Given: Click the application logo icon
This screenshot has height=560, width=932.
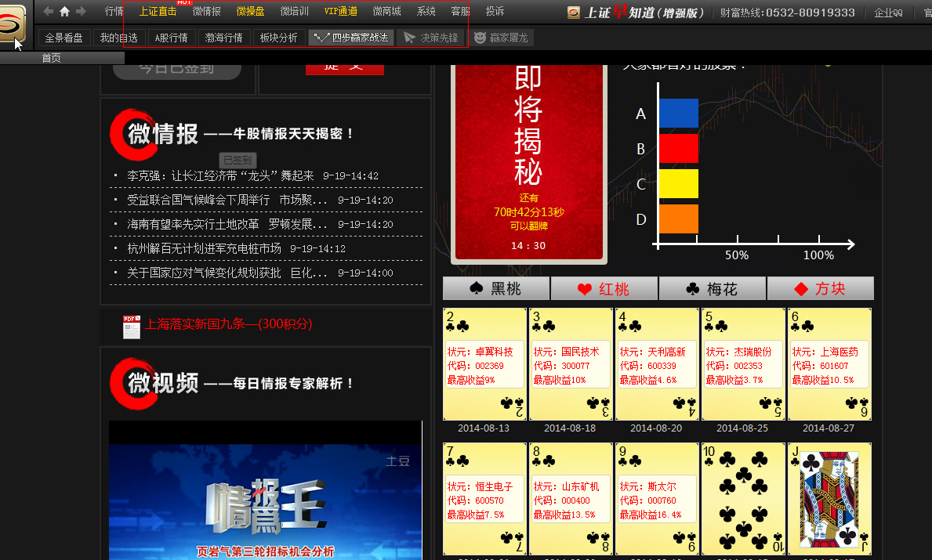Looking at the screenshot, I should pyautogui.click(x=13, y=23).
